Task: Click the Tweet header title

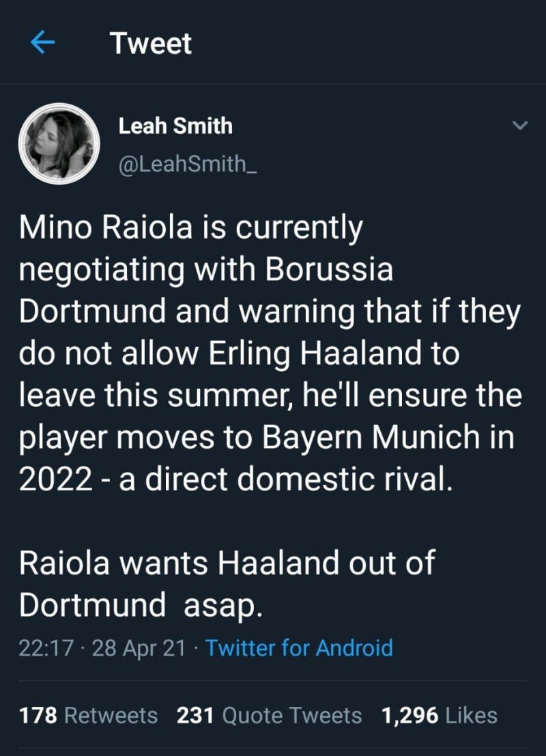Action: 151,44
